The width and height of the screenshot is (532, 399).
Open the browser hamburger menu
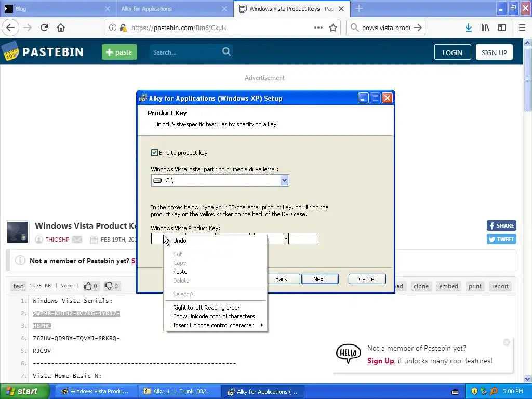(522, 28)
